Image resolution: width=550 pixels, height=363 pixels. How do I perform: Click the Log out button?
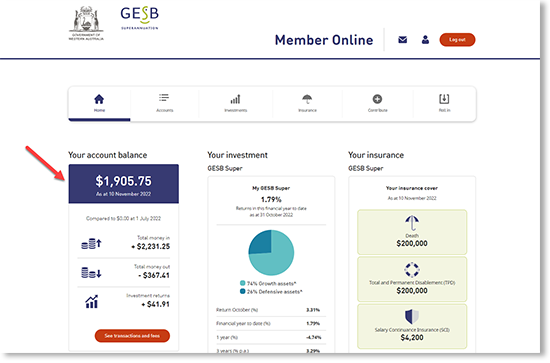[x=457, y=40]
